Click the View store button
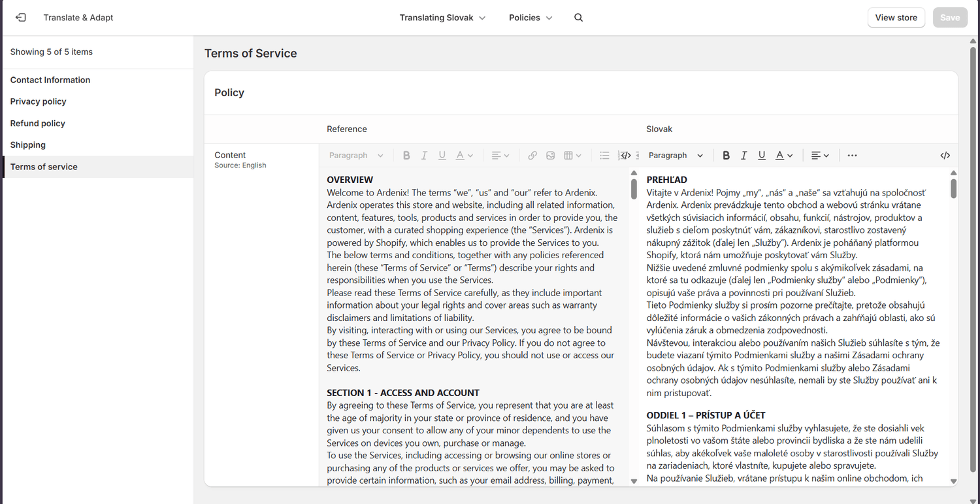 click(896, 18)
